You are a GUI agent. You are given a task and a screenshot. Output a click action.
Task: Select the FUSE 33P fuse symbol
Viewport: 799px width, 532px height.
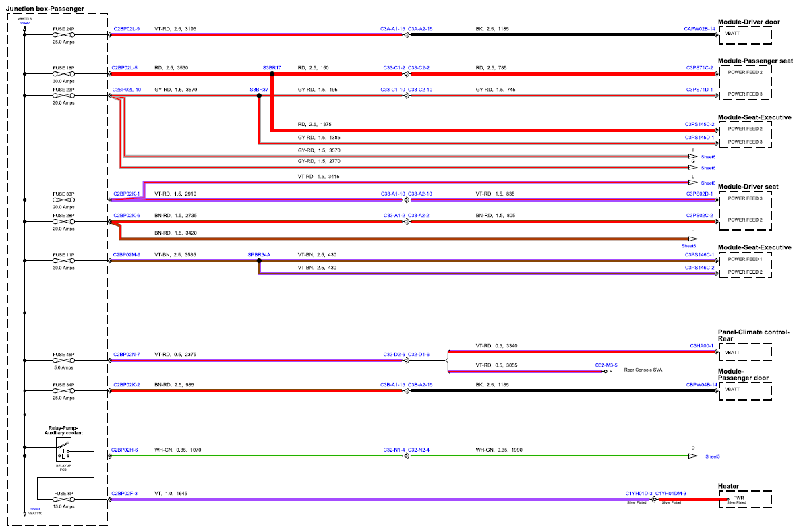63,200
